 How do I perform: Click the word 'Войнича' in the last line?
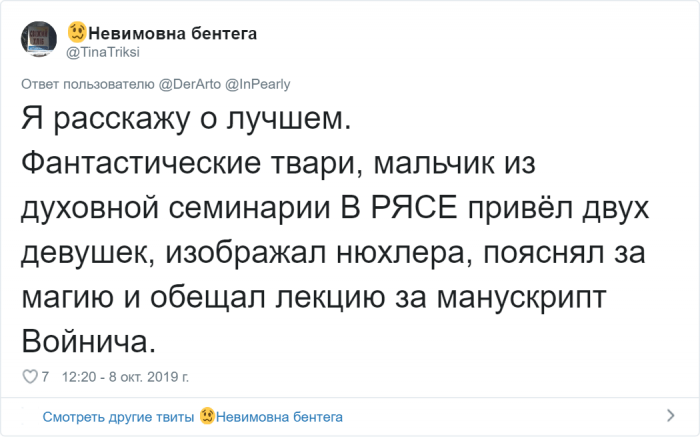click(x=85, y=342)
